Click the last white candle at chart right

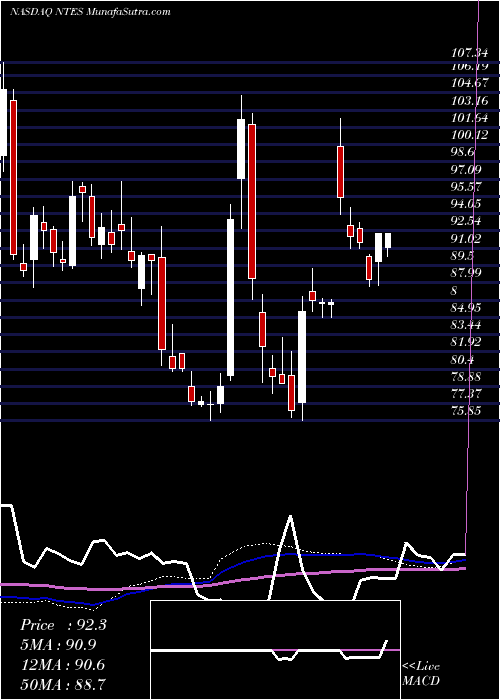point(388,240)
